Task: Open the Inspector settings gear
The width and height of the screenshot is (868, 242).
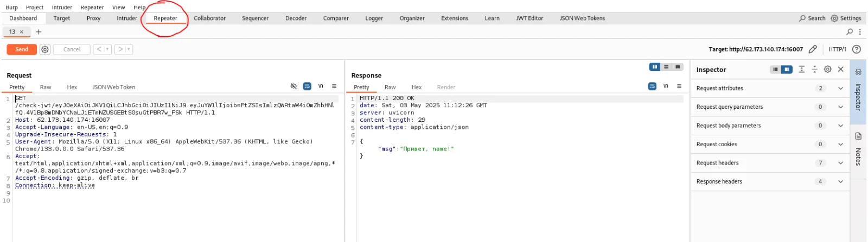Action: click(x=827, y=69)
